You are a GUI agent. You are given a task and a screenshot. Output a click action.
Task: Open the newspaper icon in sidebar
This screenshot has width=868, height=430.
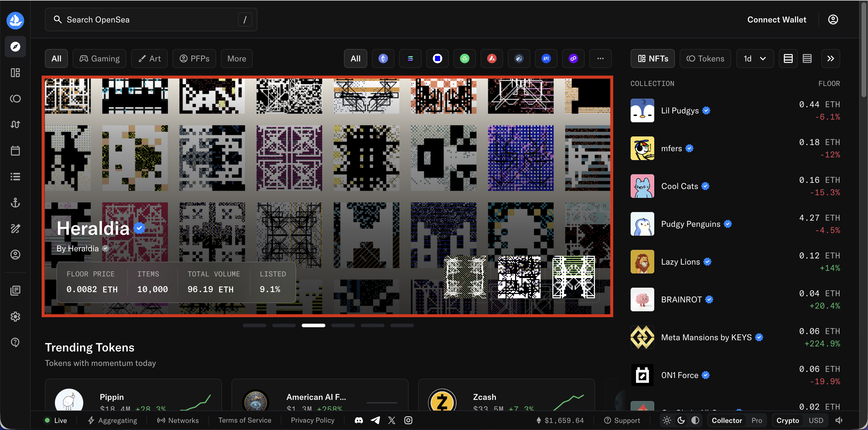15,291
